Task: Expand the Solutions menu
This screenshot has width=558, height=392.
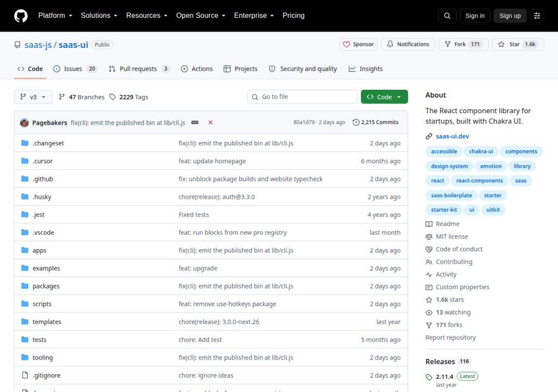Action: tap(99, 16)
